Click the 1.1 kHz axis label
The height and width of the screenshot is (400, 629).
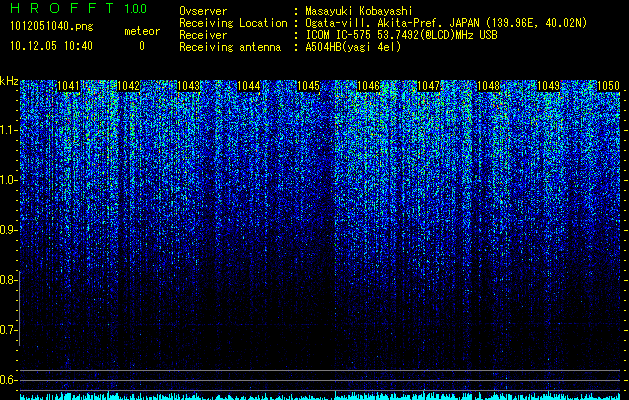(x=8, y=130)
